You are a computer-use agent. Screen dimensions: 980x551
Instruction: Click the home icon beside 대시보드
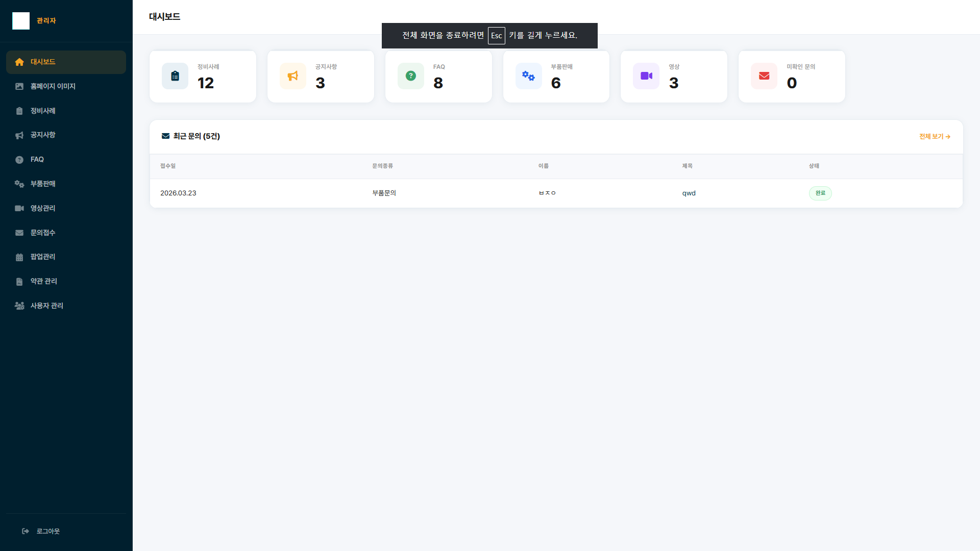19,62
